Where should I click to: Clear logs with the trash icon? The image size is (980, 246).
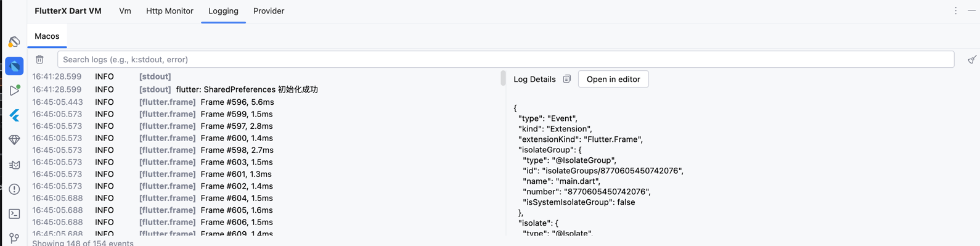point(39,60)
